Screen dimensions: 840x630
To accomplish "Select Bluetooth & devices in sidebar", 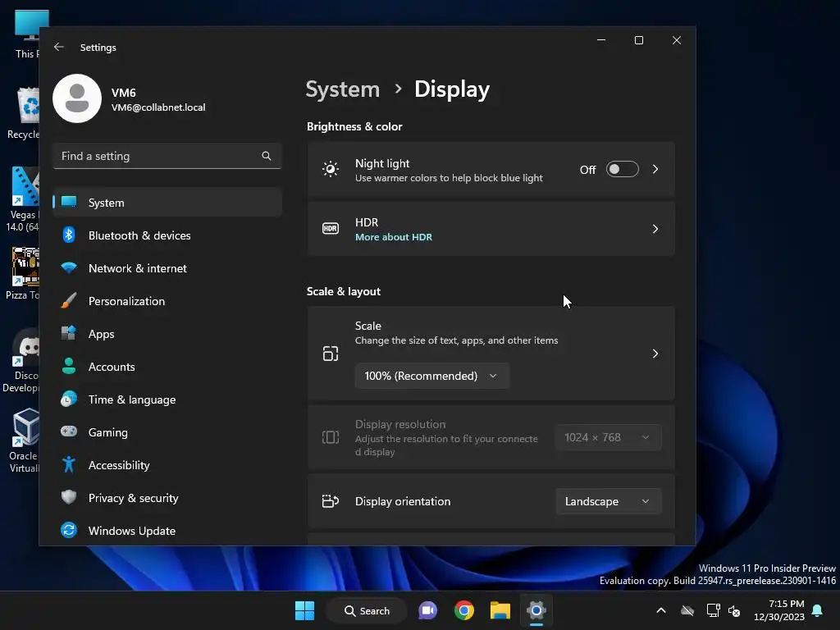I will 167,235.
